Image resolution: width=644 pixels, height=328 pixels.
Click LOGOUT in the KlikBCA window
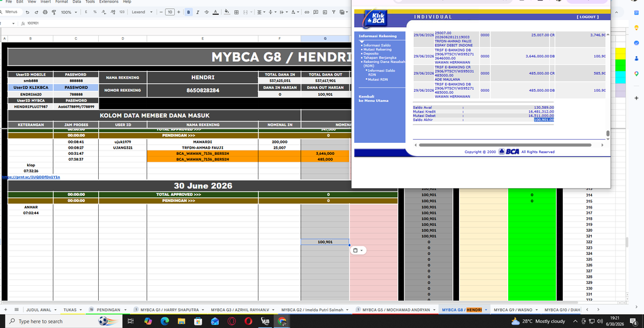pos(587,17)
